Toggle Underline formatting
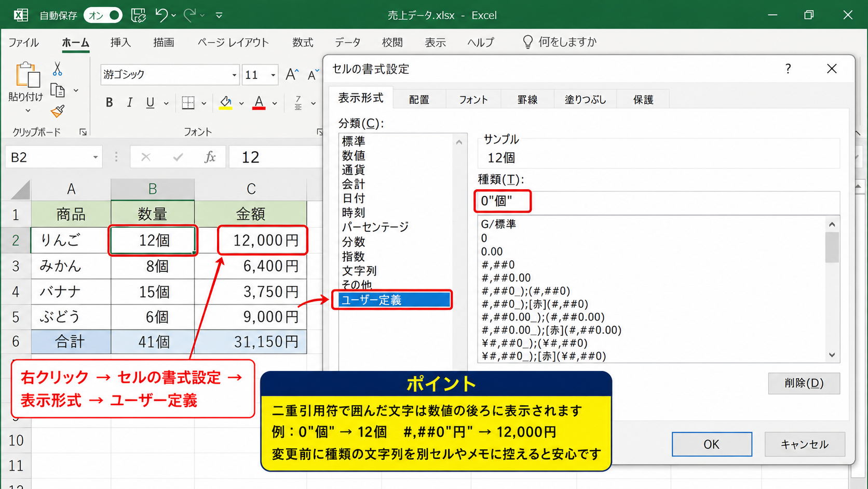The width and height of the screenshot is (868, 489). [150, 103]
